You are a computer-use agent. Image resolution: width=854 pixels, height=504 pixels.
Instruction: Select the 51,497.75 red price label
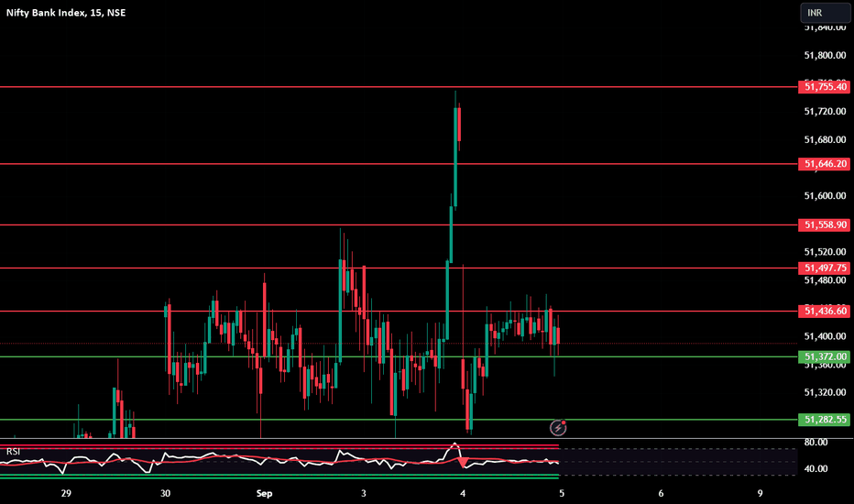click(824, 268)
